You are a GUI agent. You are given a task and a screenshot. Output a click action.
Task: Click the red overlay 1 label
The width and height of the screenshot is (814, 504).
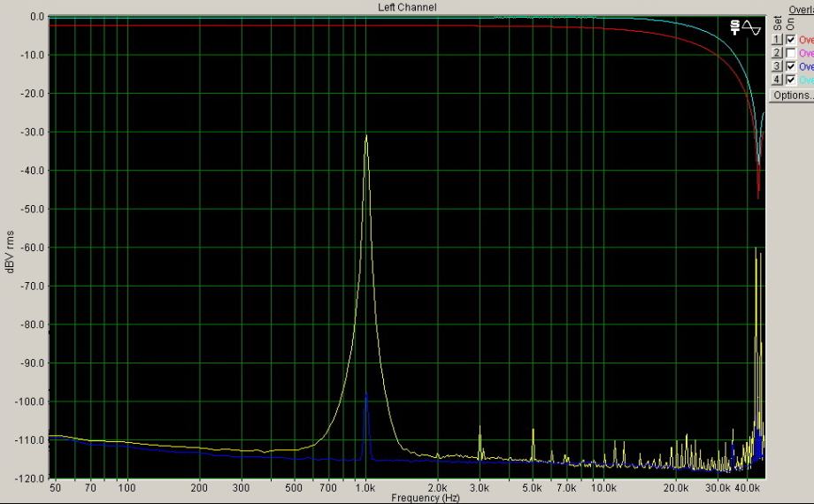806,40
